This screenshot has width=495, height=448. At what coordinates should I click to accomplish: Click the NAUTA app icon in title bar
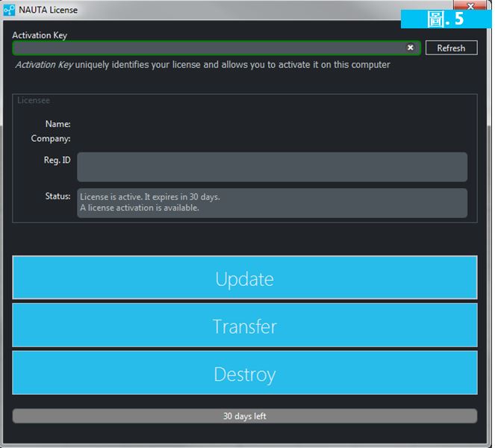pyautogui.click(x=9, y=10)
